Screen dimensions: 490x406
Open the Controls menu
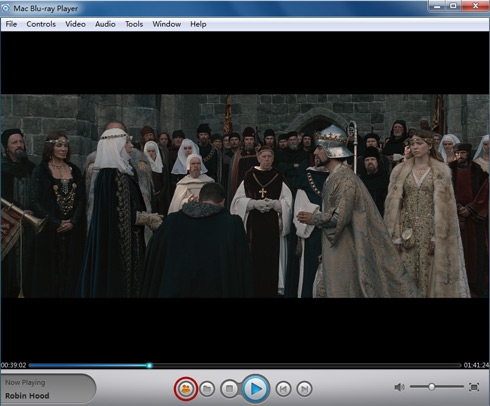[41, 24]
